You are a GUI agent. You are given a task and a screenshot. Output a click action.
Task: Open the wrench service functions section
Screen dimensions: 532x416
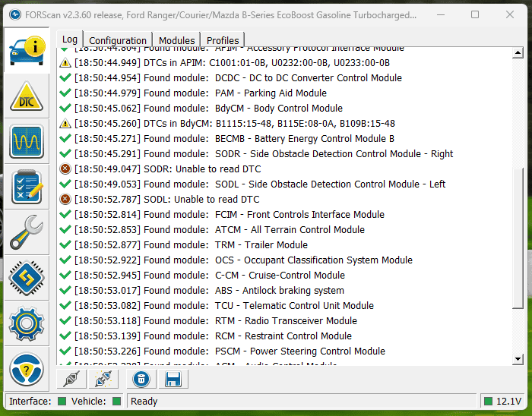[27, 232]
